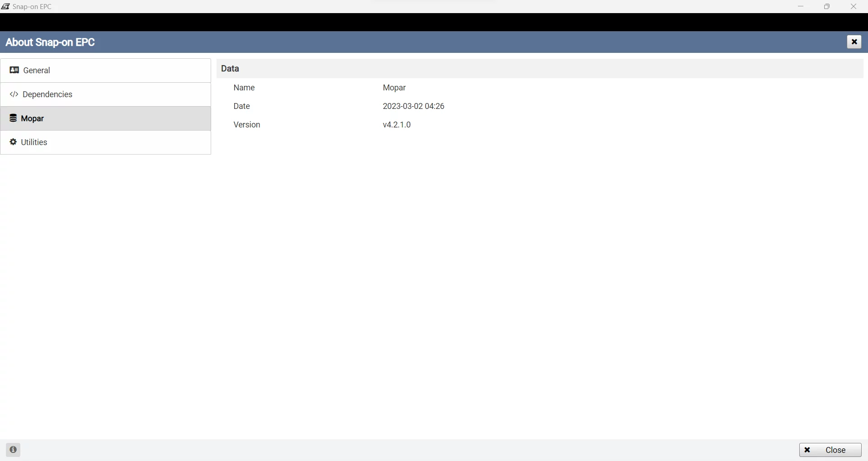868x461 pixels.
Task: Click the Version field label
Action: tap(247, 125)
